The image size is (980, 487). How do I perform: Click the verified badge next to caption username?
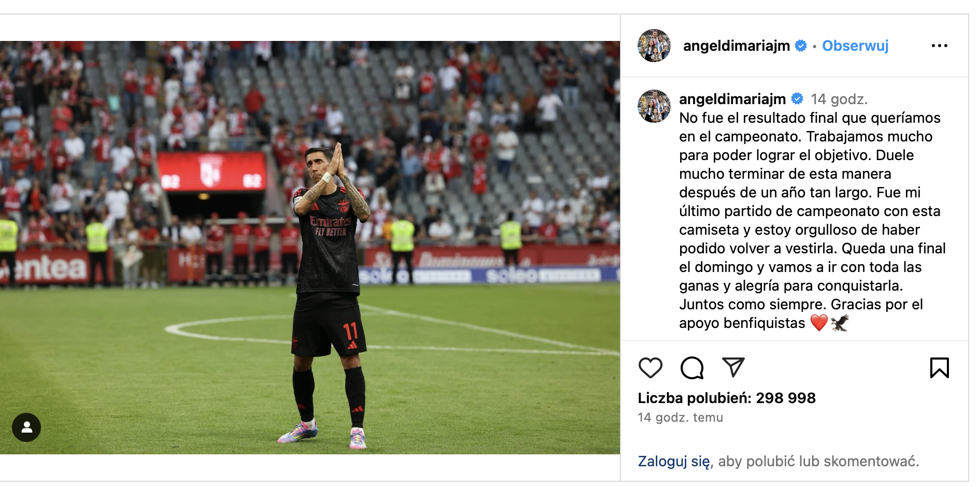click(x=797, y=98)
